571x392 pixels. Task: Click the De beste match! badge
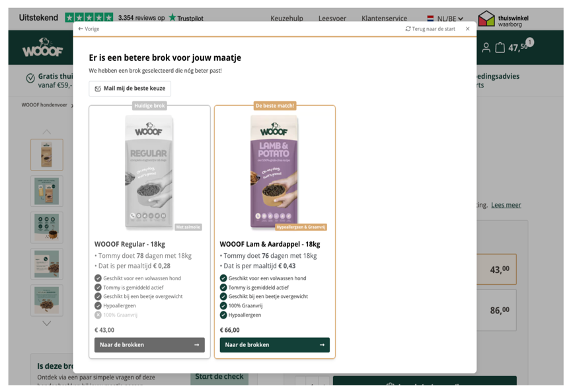point(274,106)
